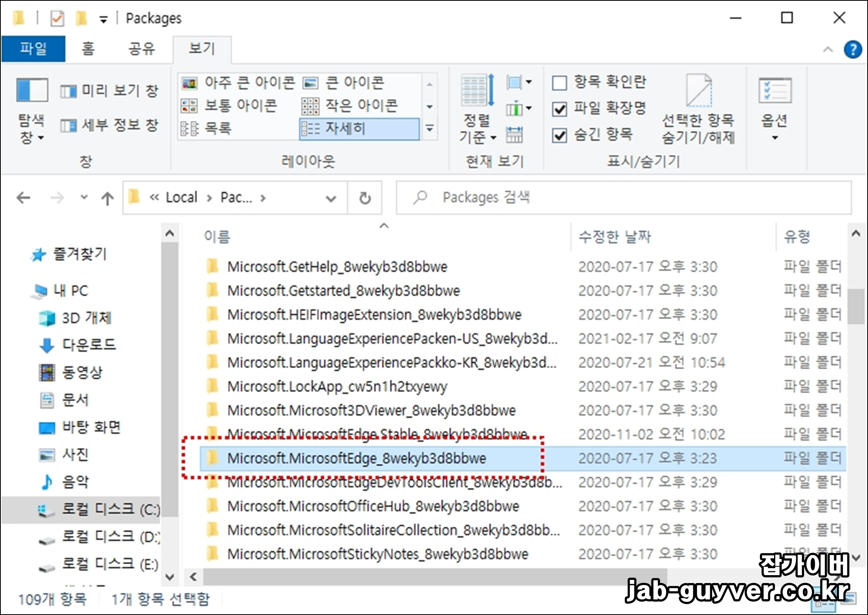Viewport: 868px width, 615px height.
Task: Enable the item check boxes (항목 확인란) checkbox
Action: click(x=559, y=83)
